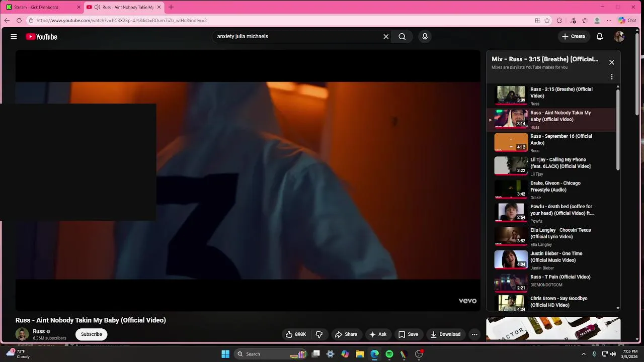Select Russ - September 16 (Official Audio)
This screenshot has height=362, width=644.
tap(551, 143)
